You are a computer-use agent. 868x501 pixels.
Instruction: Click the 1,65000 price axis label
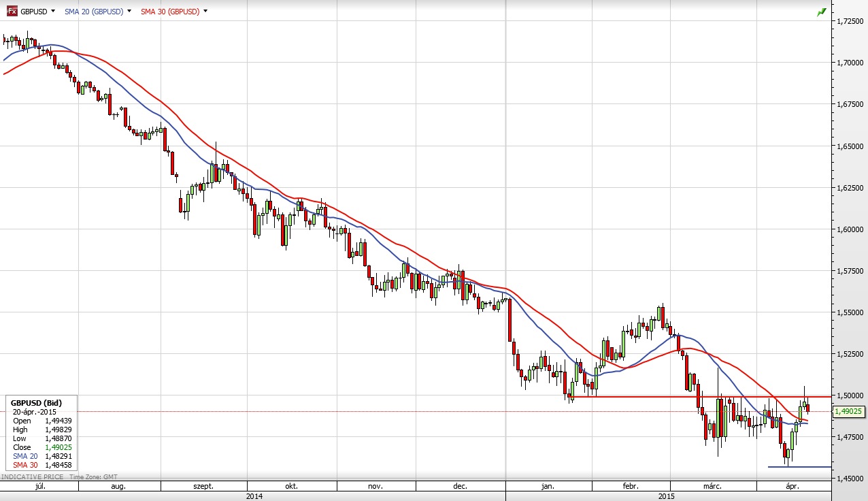[850, 146]
